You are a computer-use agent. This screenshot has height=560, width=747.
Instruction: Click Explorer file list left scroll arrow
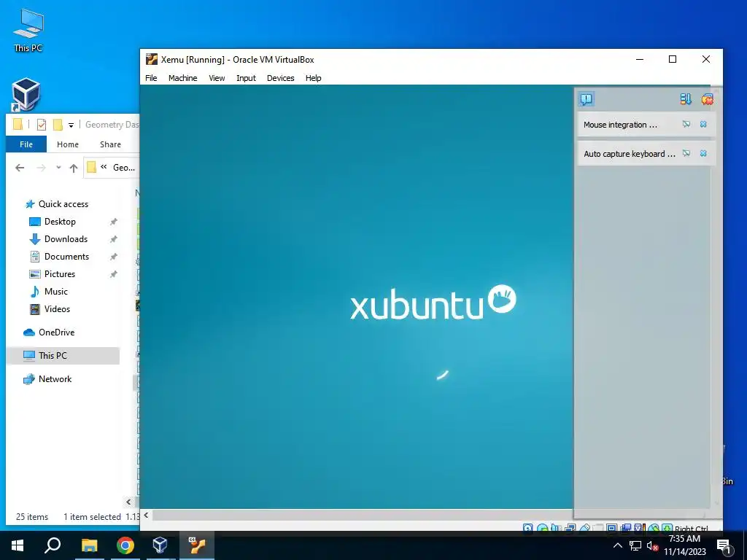(128, 502)
